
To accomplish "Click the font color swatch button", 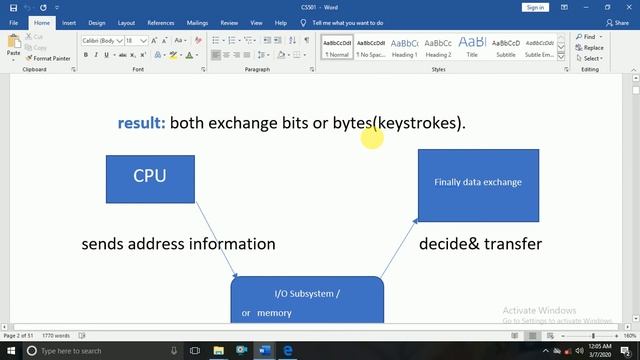I will coord(189,55).
